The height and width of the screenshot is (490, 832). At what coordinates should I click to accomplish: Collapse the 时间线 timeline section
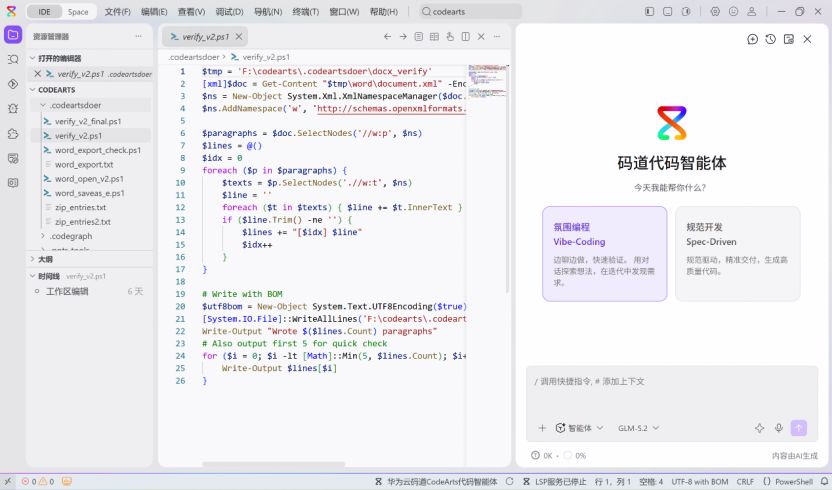[48, 276]
